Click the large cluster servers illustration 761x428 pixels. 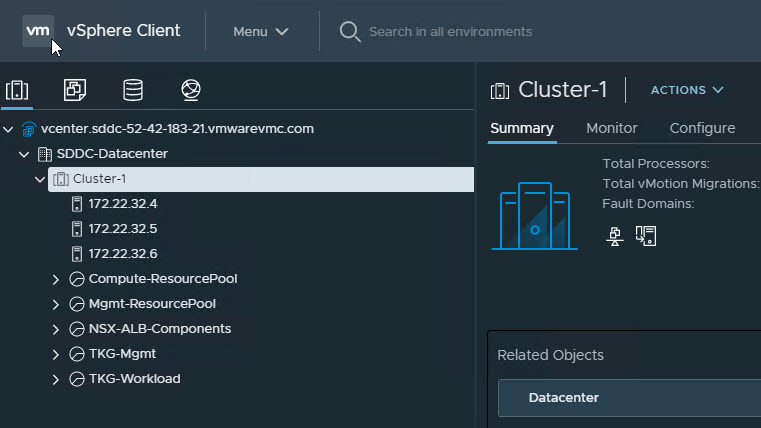[x=534, y=216]
